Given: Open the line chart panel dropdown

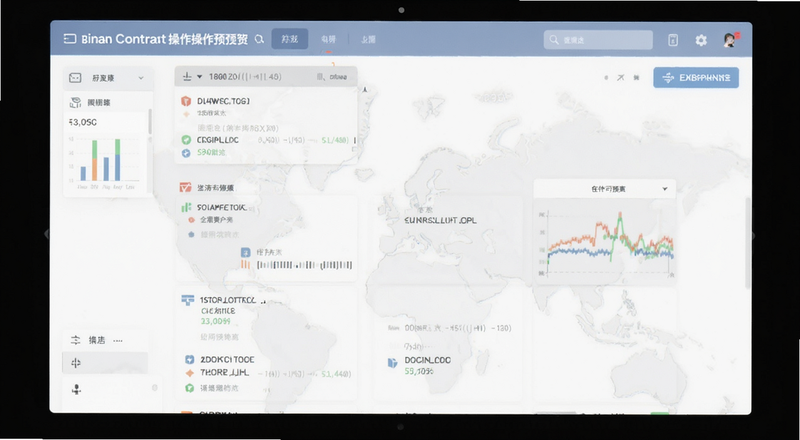Looking at the screenshot, I should [665, 189].
